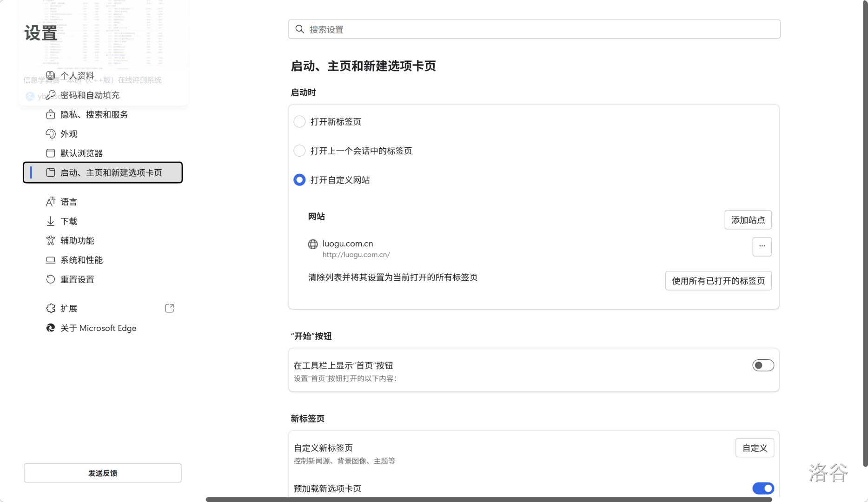Disable the 预加载新选项卡页 toggle
Screen dimensions: 868x502
(x=763, y=488)
